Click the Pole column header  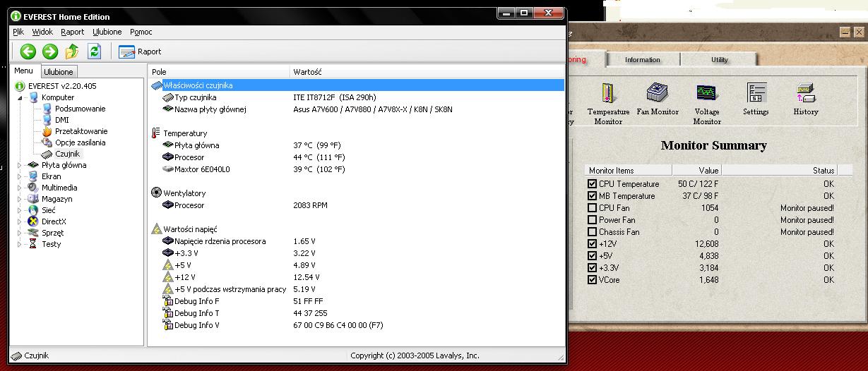[219, 72]
